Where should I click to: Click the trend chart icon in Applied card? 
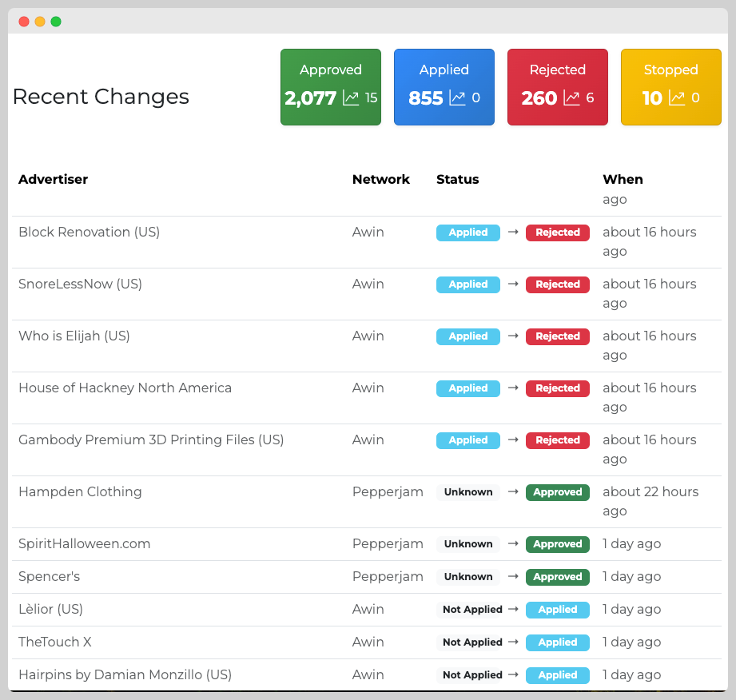pyautogui.click(x=458, y=98)
